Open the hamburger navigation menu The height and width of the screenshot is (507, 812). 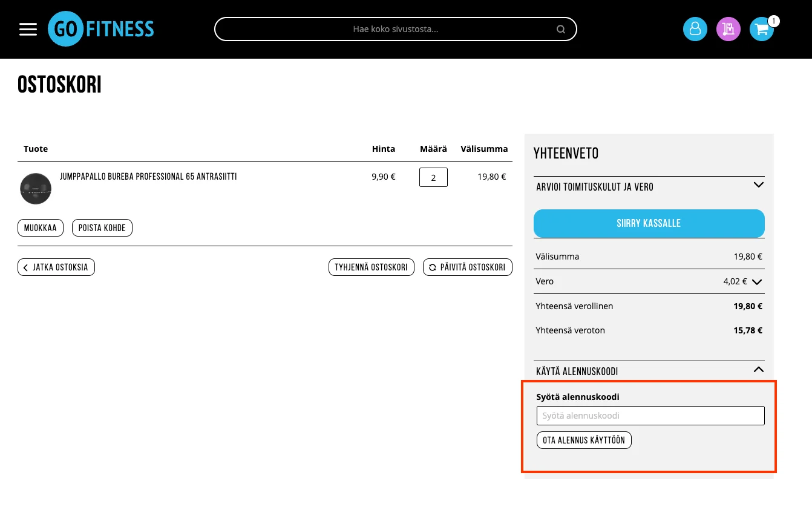28,29
